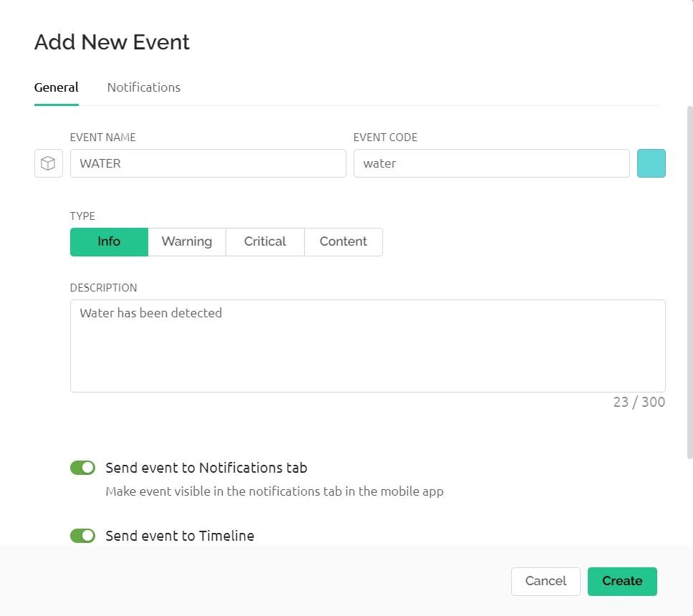Click the EVENT NAME label
693x616 pixels.
(x=102, y=137)
